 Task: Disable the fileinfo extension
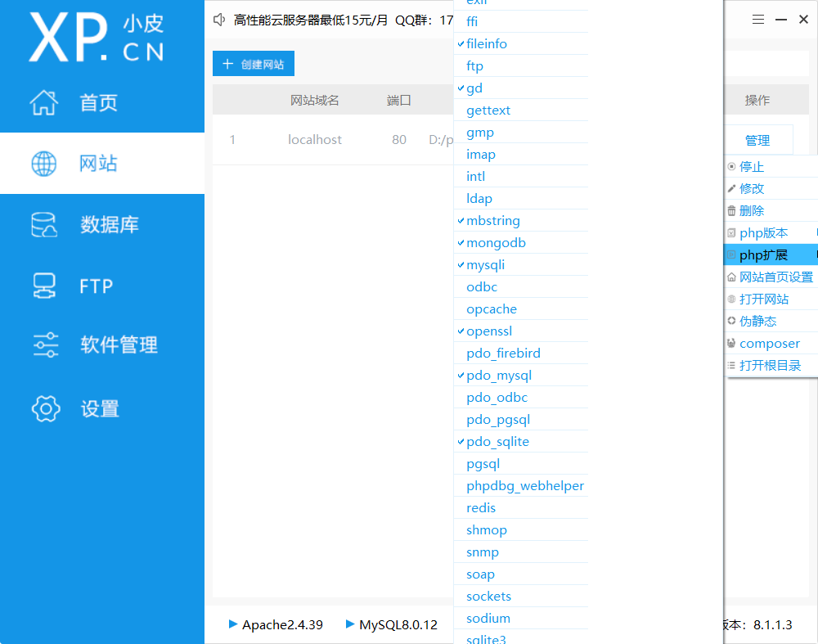(x=521, y=43)
